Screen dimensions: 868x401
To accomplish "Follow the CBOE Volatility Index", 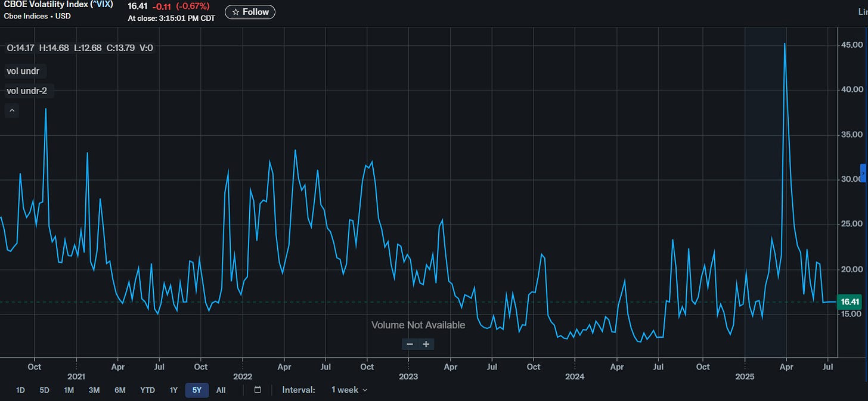I will (250, 12).
